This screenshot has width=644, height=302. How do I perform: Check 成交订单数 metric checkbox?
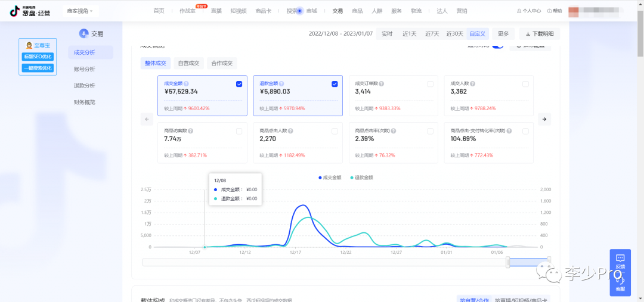pyautogui.click(x=430, y=84)
